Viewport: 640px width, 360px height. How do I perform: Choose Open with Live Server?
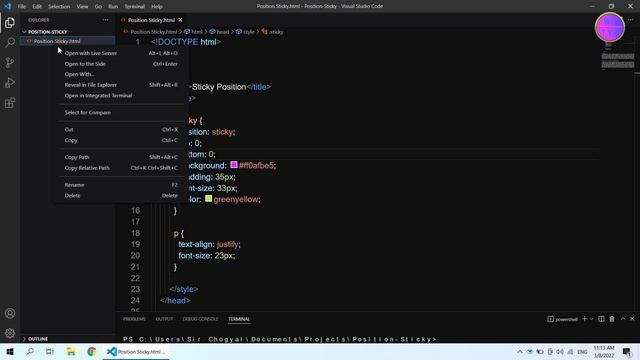(121, 53)
